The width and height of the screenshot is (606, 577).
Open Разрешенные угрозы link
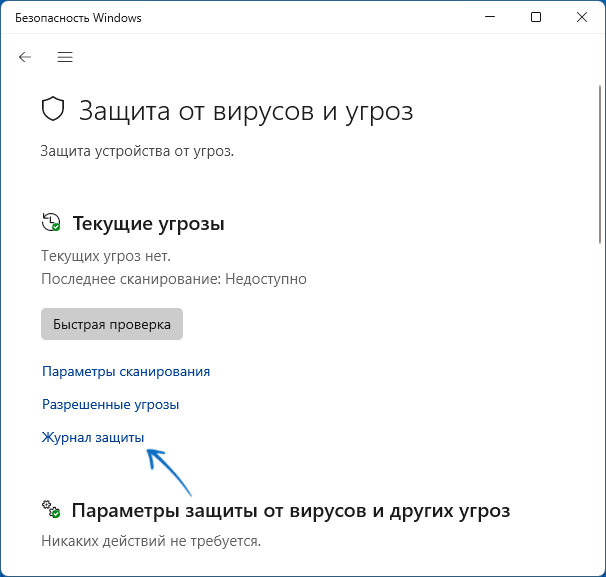click(x=111, y=405)
